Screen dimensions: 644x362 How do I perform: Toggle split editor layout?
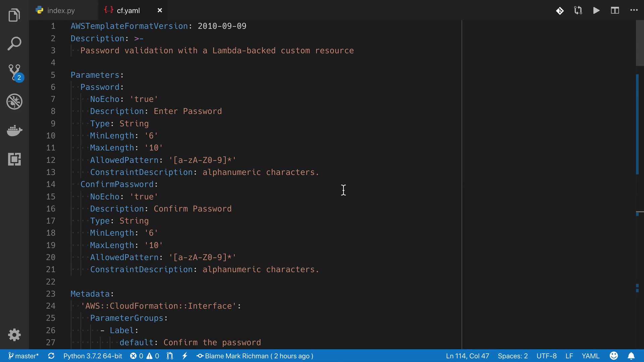614,10
